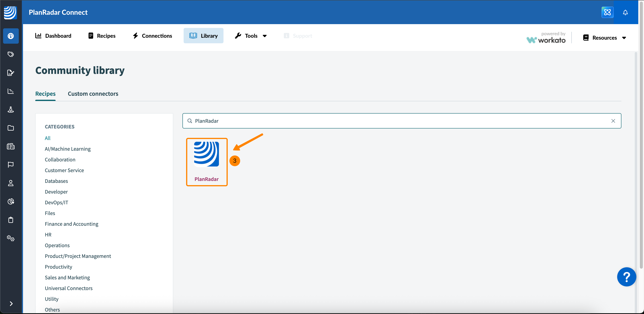This screenshot has height=314, width=644.
Task: Open the Connections menu item
Action: (152, 36)
